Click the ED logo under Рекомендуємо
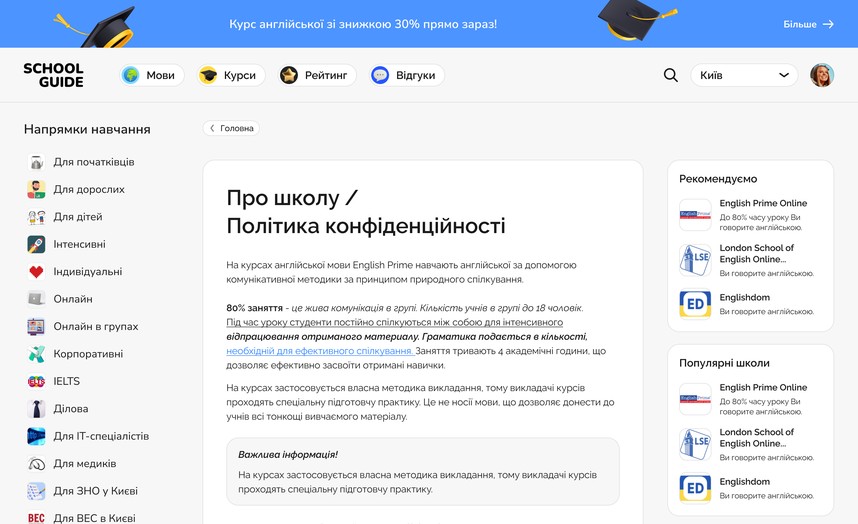858x524 pixels. click(x=695, y=304)
